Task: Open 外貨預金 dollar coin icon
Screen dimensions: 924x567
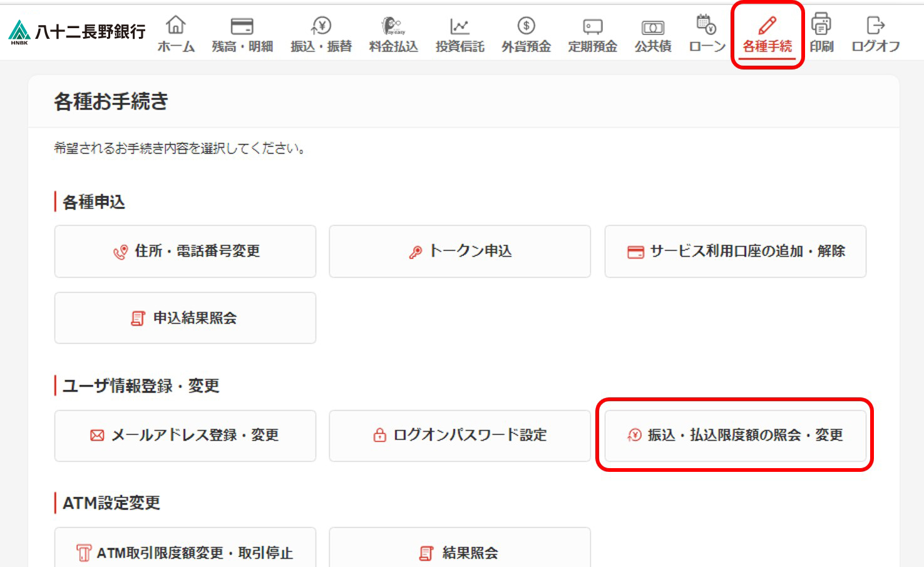Action: click(526, 26)
